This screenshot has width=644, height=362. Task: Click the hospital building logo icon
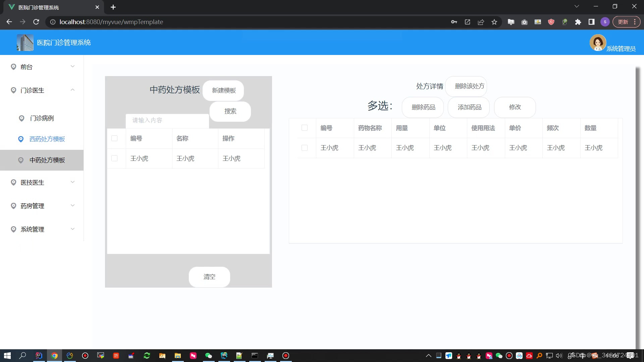pyautogui.click(x=25, y=43)
